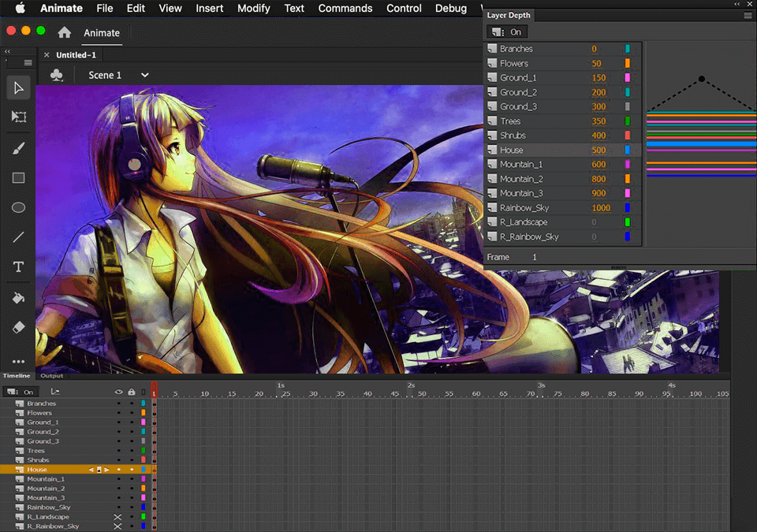757x532 pixels.
Task: Select the Mountain_2 layer in timeline
Action: pos(46,489)
